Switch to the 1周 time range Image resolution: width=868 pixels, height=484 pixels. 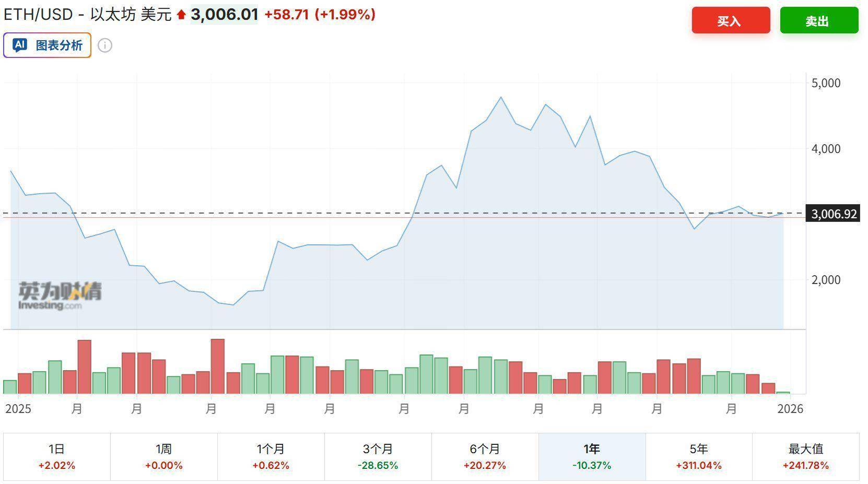tap(164, 456)
